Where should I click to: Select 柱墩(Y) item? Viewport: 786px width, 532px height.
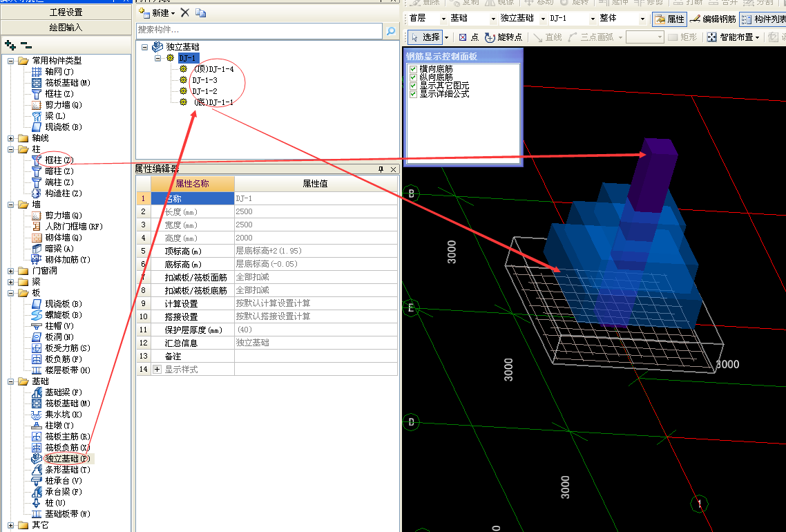pyautogui.click(x=52, y=425)
